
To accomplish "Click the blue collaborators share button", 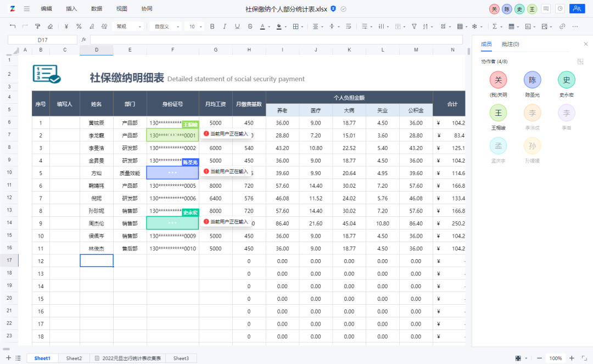I will [x=577, y=9].
